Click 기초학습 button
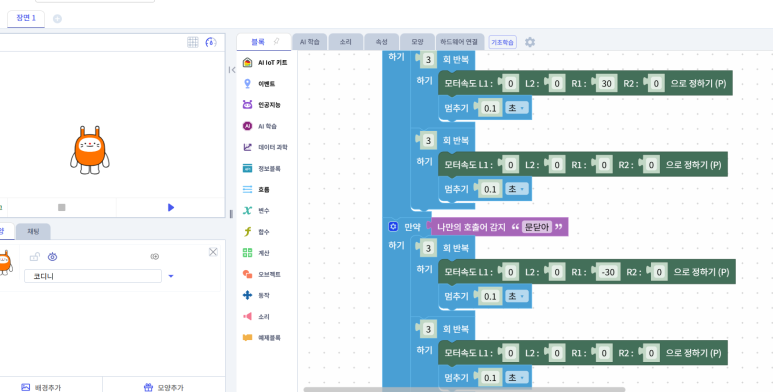This screenshot has width=773, height=392. [x=502, y=42]
